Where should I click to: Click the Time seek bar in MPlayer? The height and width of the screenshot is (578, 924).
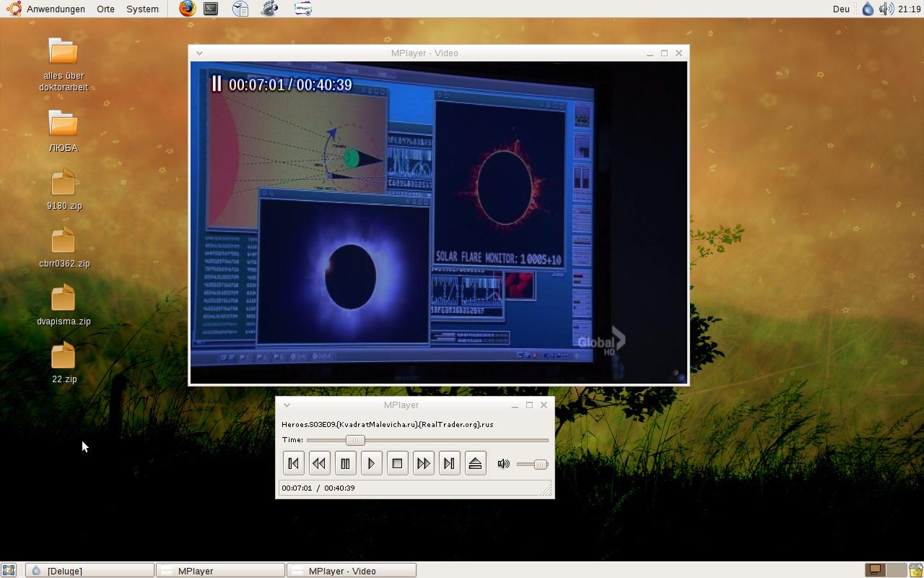[427, 440]
